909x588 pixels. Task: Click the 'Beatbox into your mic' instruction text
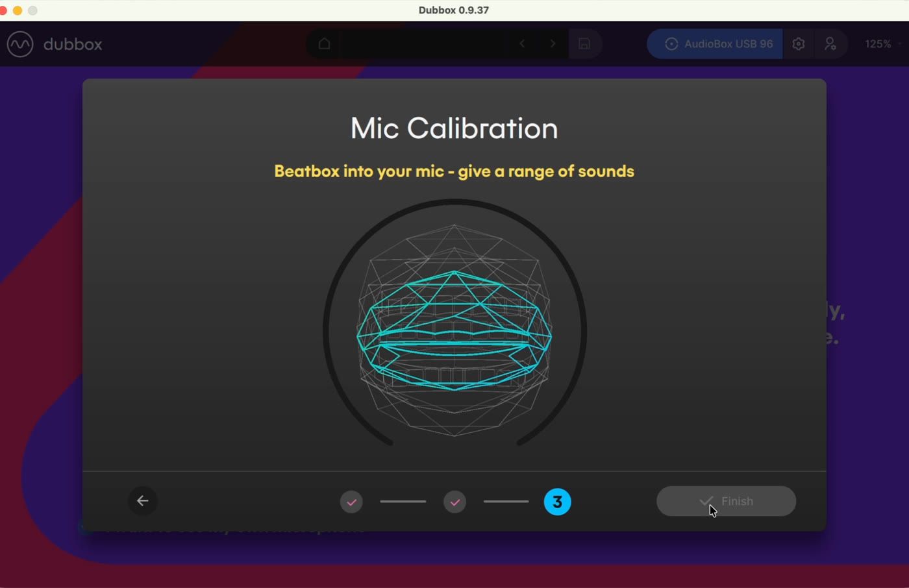click(454, 171)
